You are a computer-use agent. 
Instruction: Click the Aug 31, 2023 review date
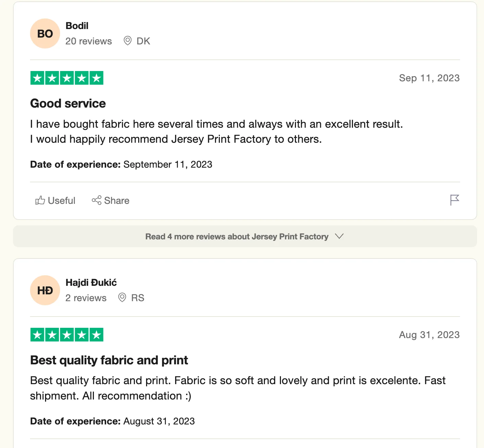[x=429, y=335]
